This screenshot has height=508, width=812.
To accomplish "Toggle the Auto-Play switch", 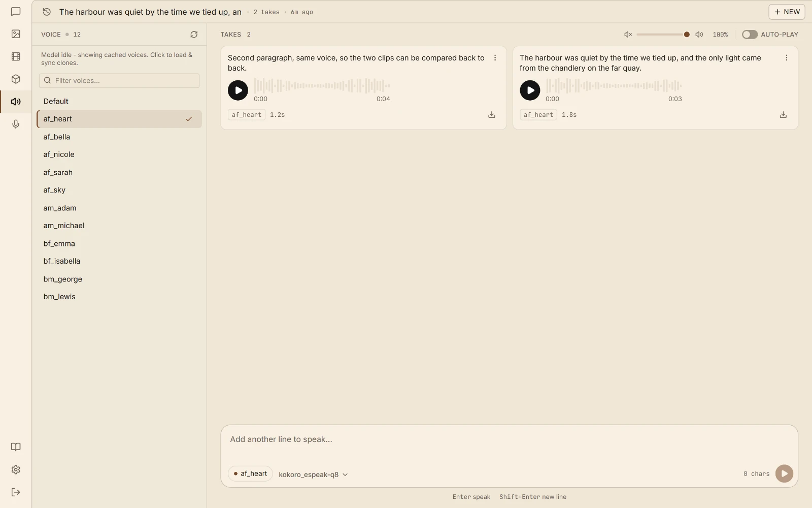I will [750, 35].
